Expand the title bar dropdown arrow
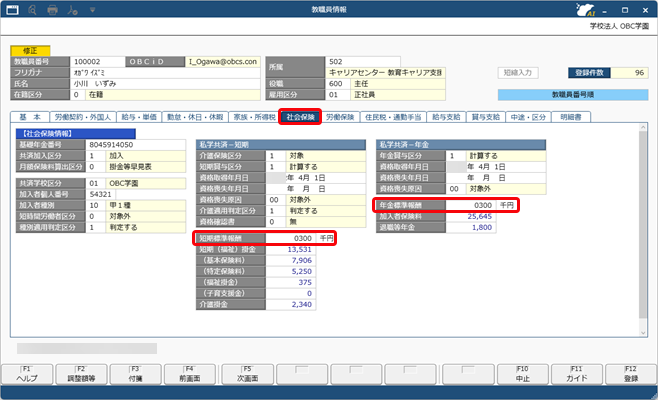Screen dimensions: 658x400 click(92, 10)
